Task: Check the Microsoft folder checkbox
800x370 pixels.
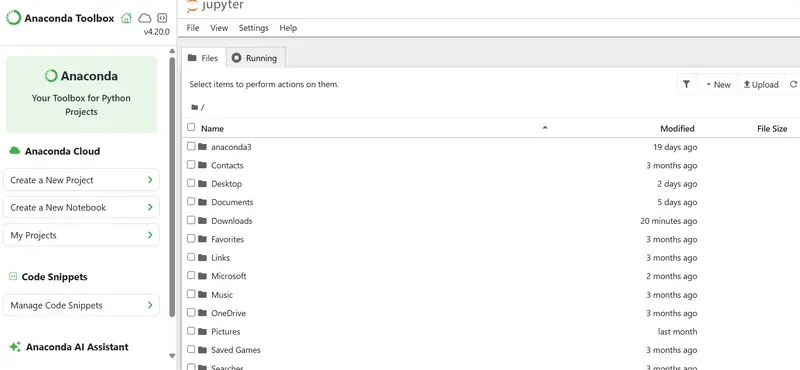Action: pyautogui.click(x=191, y=276)
